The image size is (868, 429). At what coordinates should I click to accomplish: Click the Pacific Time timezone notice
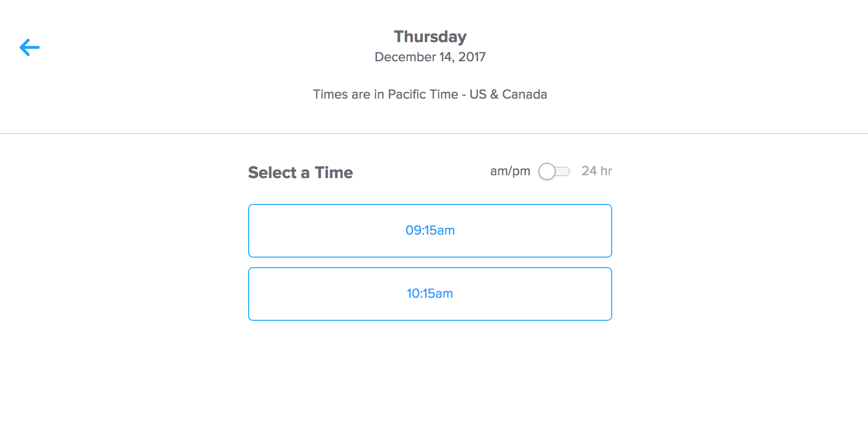click(x=430, y=94)
